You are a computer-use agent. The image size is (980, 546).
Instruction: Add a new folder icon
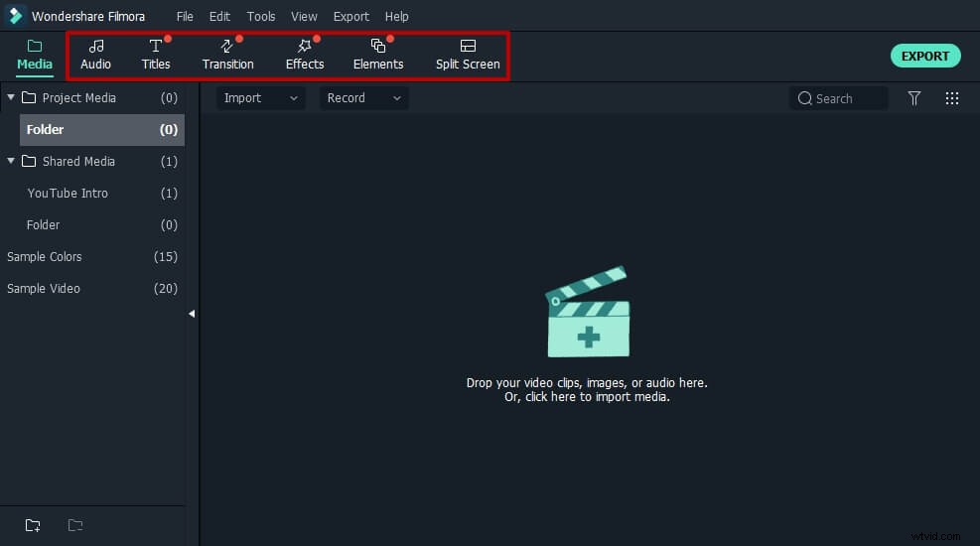[33, 525]
